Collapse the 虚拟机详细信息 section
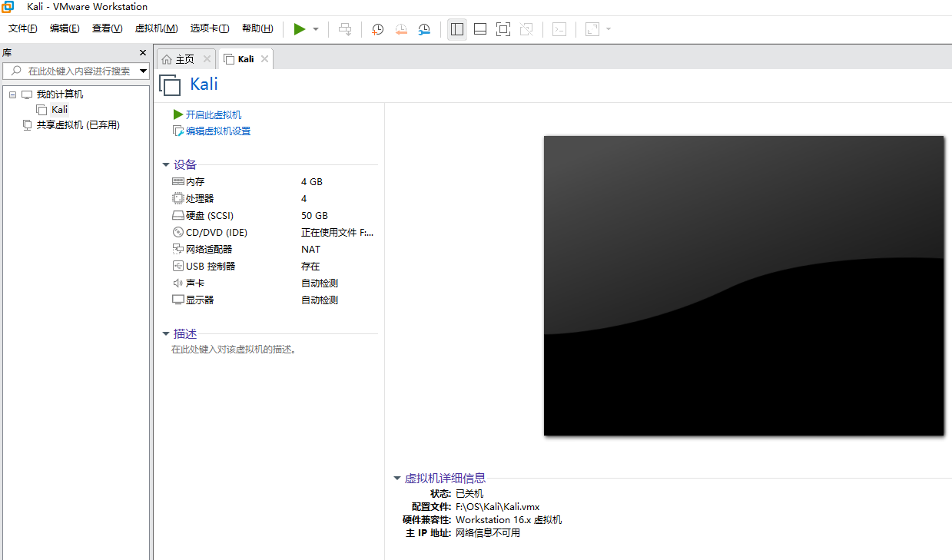This screenshot has height=560, width=952. click(397, 478)
